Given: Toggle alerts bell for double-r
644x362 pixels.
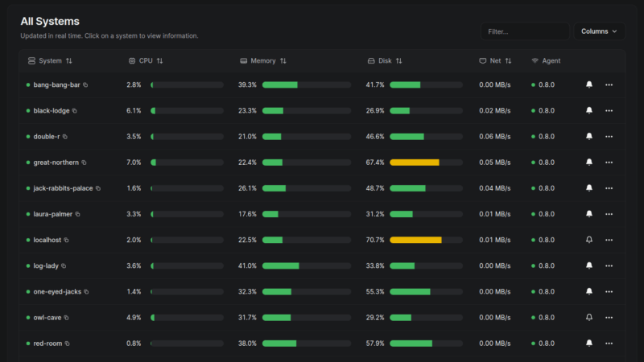Looking at the screenshot, I should (x=588, y=137).
